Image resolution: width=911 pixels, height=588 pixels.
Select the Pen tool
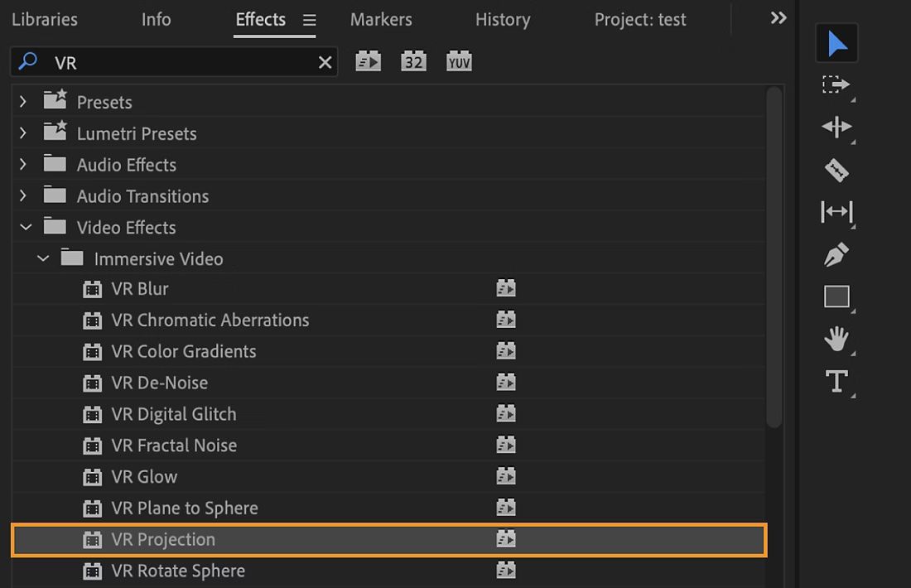pyautogui.click(x=836, y=254)
